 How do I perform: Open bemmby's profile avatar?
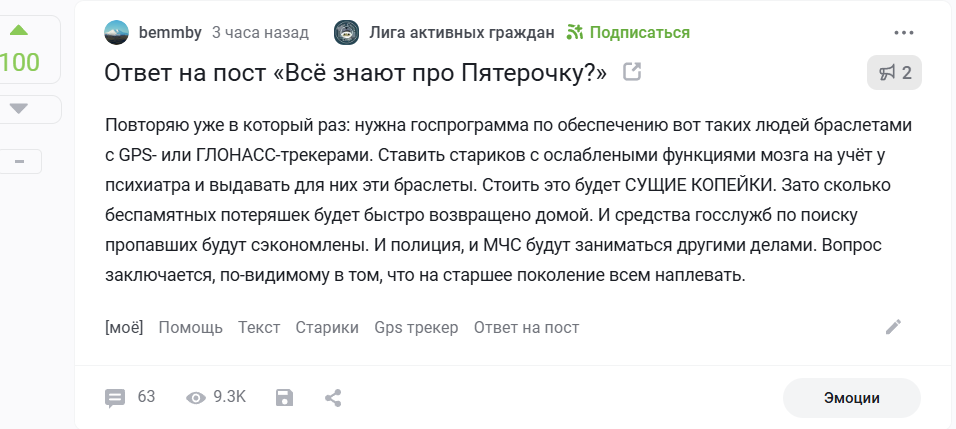tap(117, 32)
